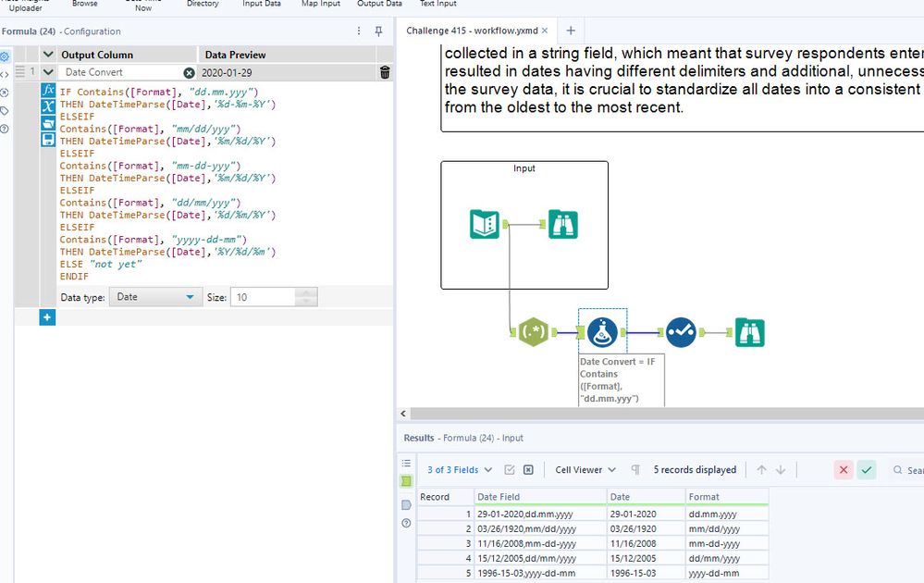Click the horizontal canvas scrollbar
The height and width of the screenshot is (583, 924).
pyautogui.click(x=667, y=414)
